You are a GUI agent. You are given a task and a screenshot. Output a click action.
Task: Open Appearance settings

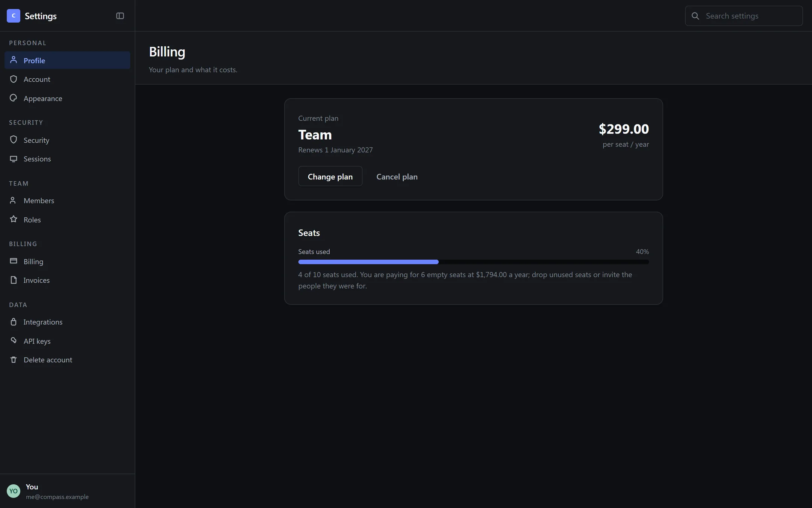pos(67,98)
